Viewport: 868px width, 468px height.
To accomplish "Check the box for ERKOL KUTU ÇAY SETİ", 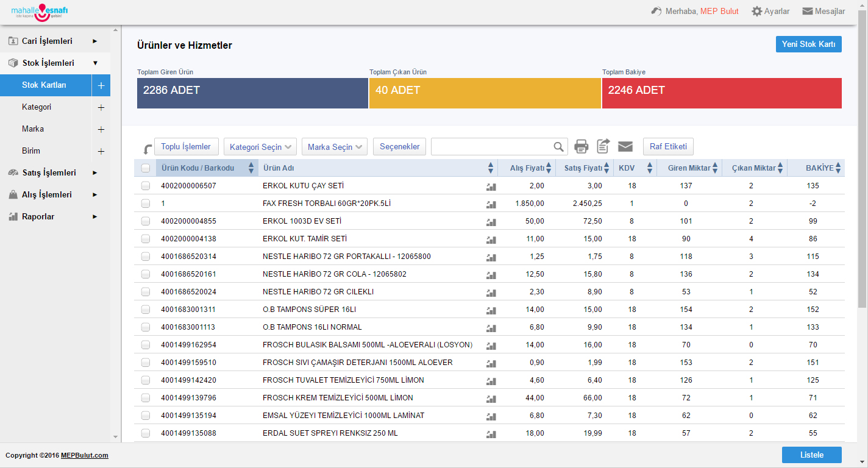I will (145, 186).
